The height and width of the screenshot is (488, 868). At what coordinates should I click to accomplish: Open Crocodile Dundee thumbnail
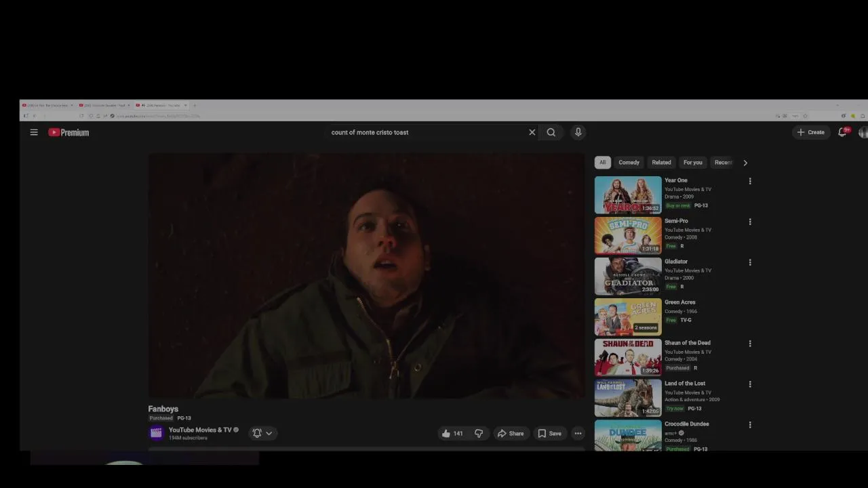click(x=628, y=435)
